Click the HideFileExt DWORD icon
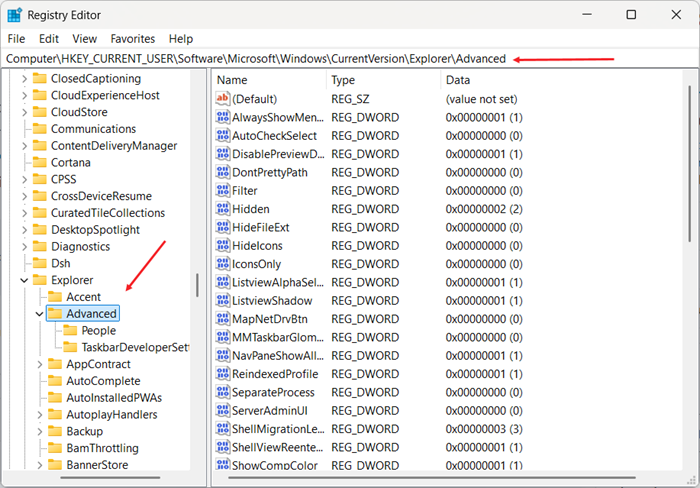Screen dimensions: 700x488 pos(222,227)
